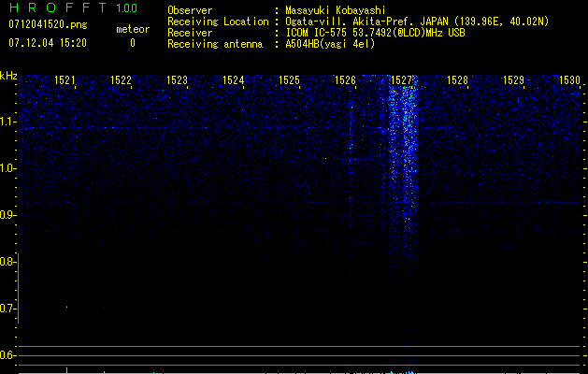The width and height of the screenshot is (588, 374).
Task: Click the 1528 time marker
Action: tap(457, 80)
